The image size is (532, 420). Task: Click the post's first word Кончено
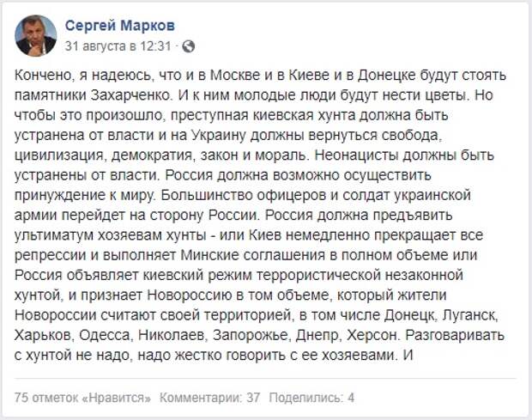click(43, 76)
